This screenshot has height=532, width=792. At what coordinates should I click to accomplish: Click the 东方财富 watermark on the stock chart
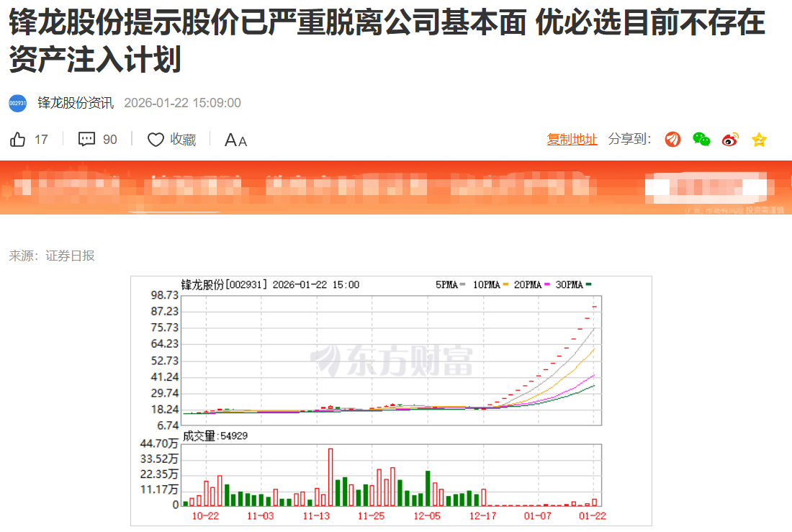pos(392,359)
